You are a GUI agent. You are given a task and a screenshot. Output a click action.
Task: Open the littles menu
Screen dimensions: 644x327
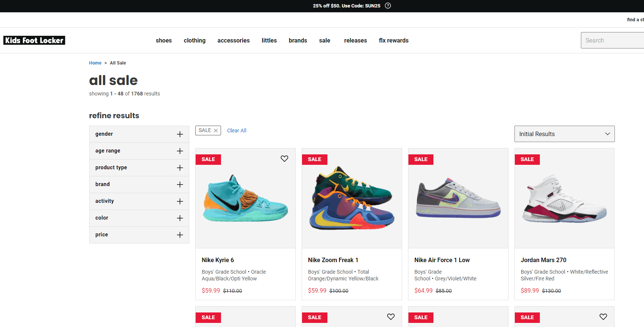click(x=269, y=40)
